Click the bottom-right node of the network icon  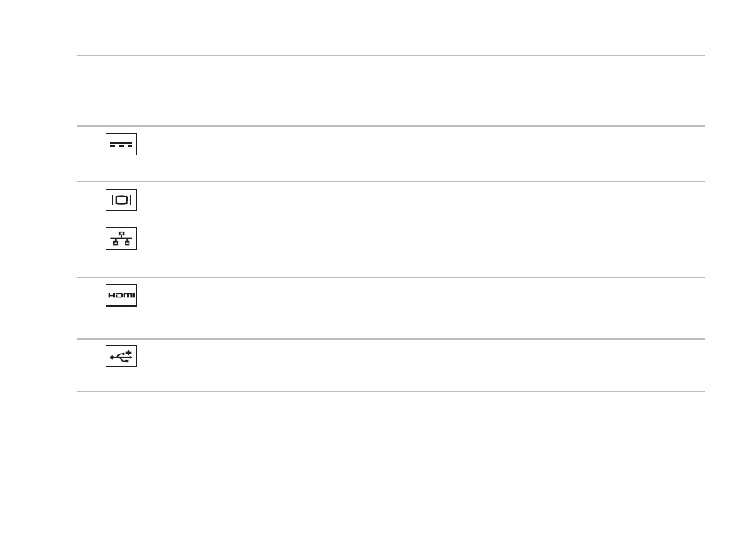coord(127,243)
